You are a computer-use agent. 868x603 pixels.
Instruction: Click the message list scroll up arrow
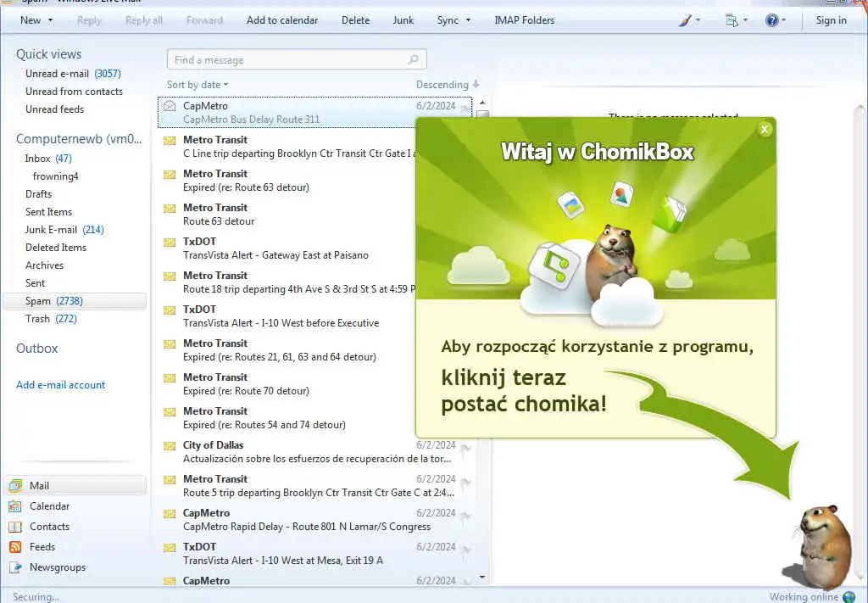click(x=482, y=103)
